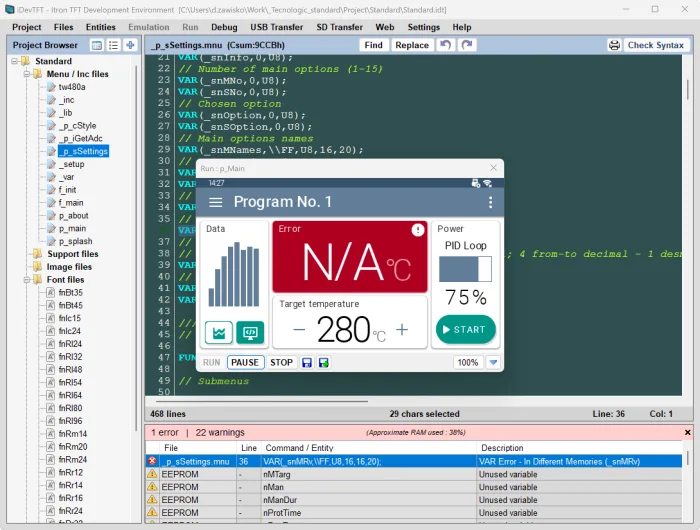Click the Wi-Fi icon in emulator status bar
The height and width of the screenshot is (530, 700).
[488, 183]
